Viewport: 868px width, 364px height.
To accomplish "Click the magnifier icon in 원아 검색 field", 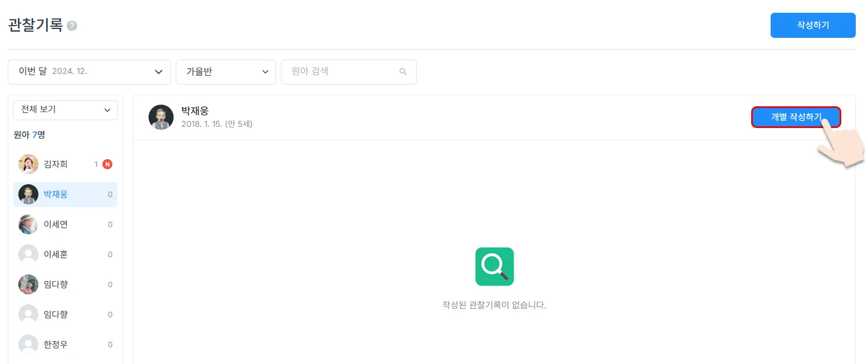I will point(403,72).
